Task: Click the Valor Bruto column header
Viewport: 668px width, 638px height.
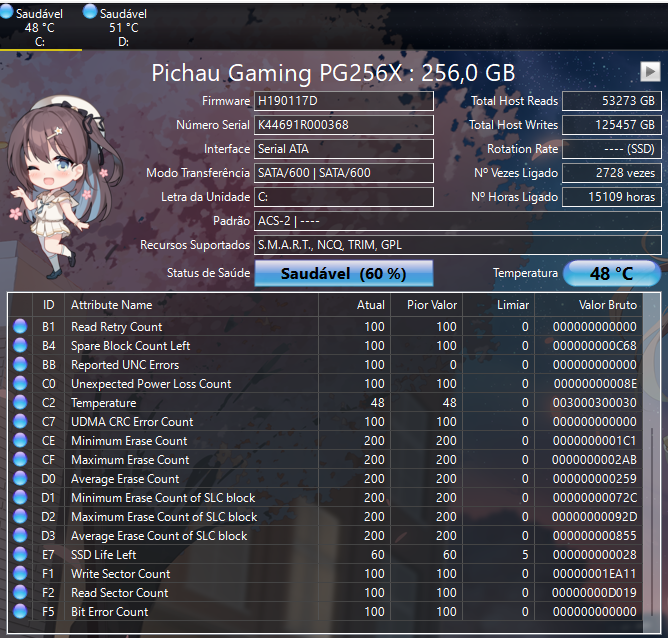Action: (x=588, y=305)
